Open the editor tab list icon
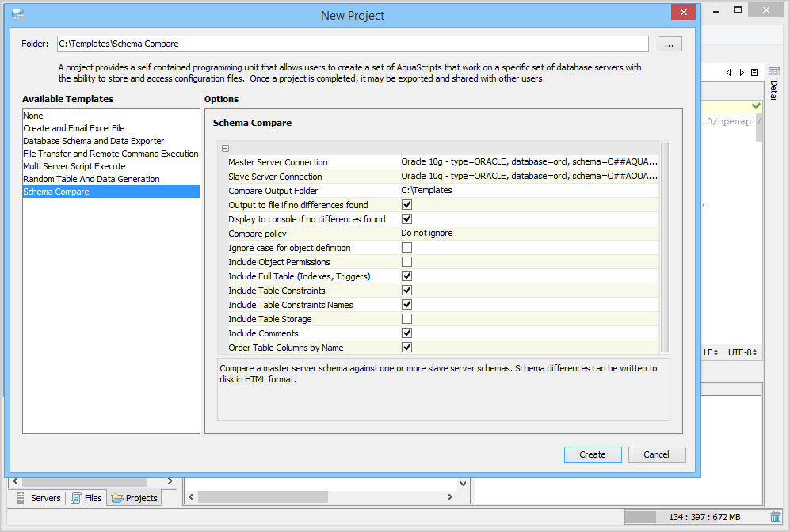The width and height of the screenshot is (790, 532). click(x=754, y=72)
